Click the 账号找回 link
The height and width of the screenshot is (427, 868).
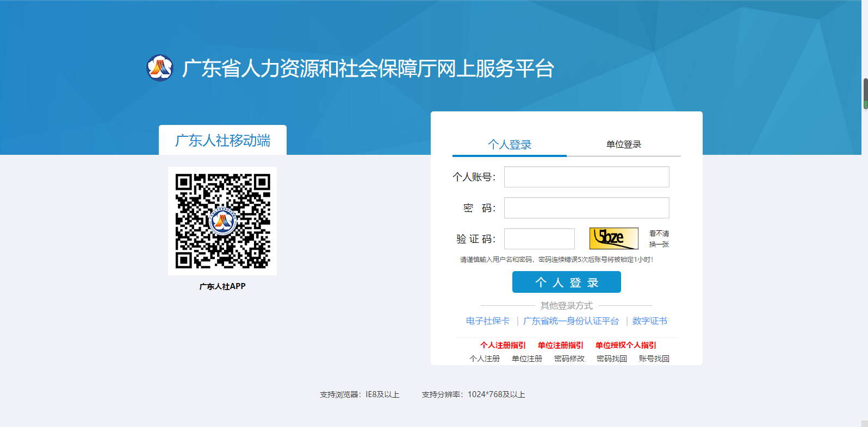pos(654,359)
